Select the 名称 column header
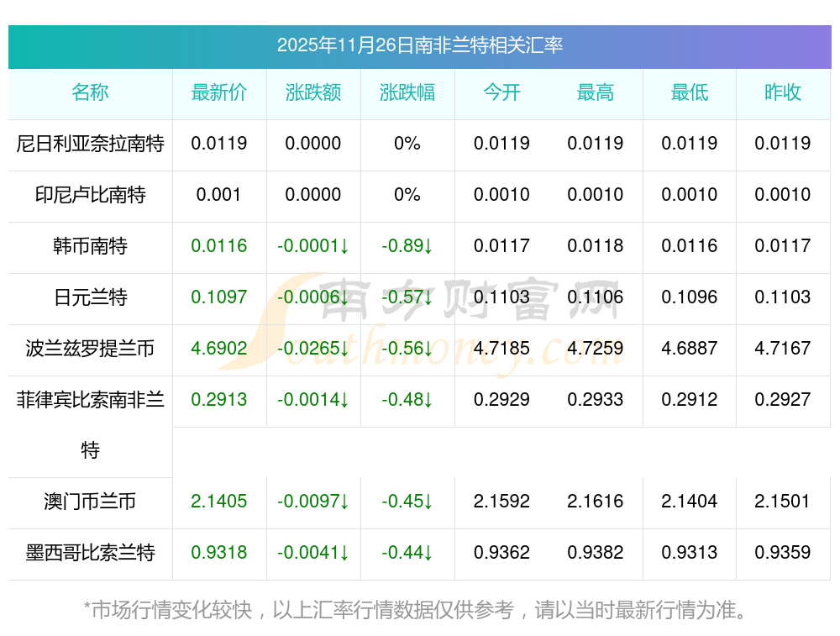This screenshot has height=636, width=840. [x=90, y=92]
